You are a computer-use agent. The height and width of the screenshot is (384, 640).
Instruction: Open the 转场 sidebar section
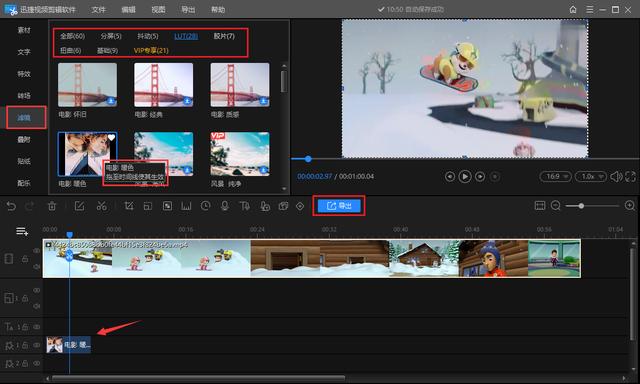coord(24,95)
